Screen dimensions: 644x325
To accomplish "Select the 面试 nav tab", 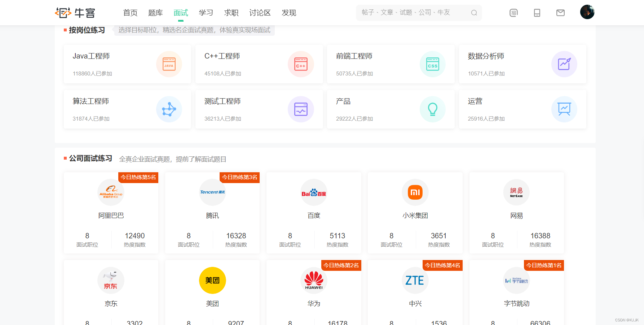I will [x=181, y=13].
